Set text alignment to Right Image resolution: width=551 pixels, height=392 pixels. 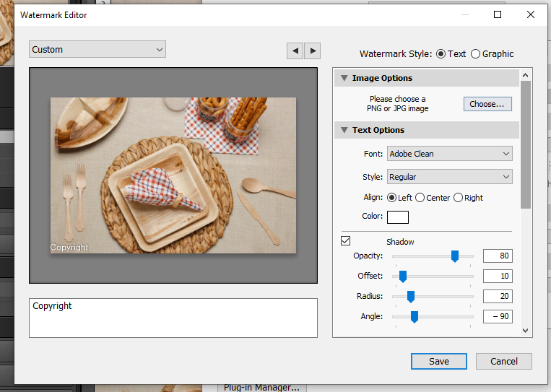click(x=458, y=198)
